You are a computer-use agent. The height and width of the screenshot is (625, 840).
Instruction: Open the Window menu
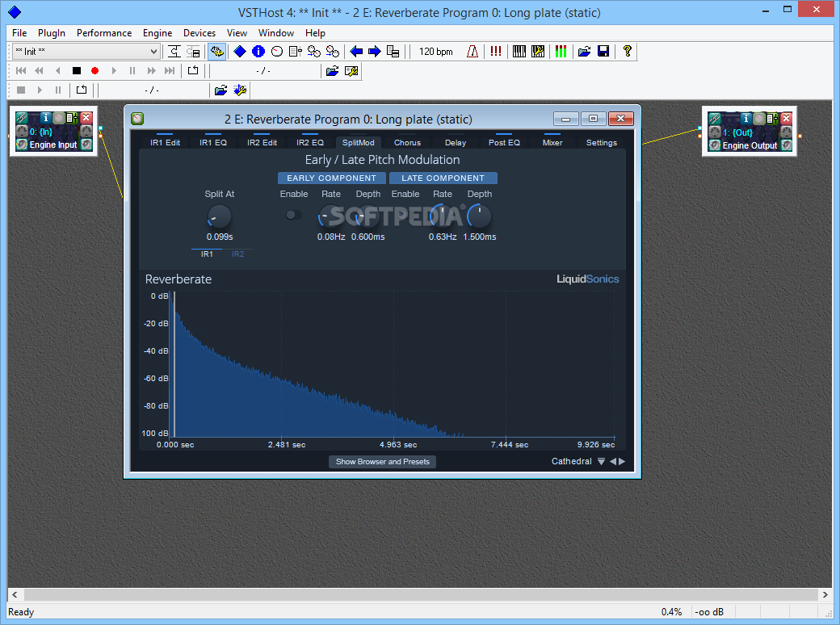[276, 32]
